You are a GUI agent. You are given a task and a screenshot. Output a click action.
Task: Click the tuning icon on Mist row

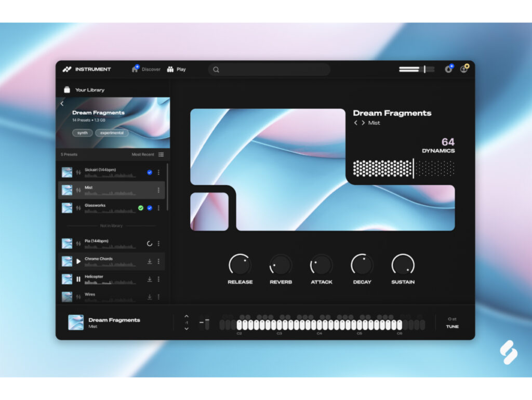(78, 190)
